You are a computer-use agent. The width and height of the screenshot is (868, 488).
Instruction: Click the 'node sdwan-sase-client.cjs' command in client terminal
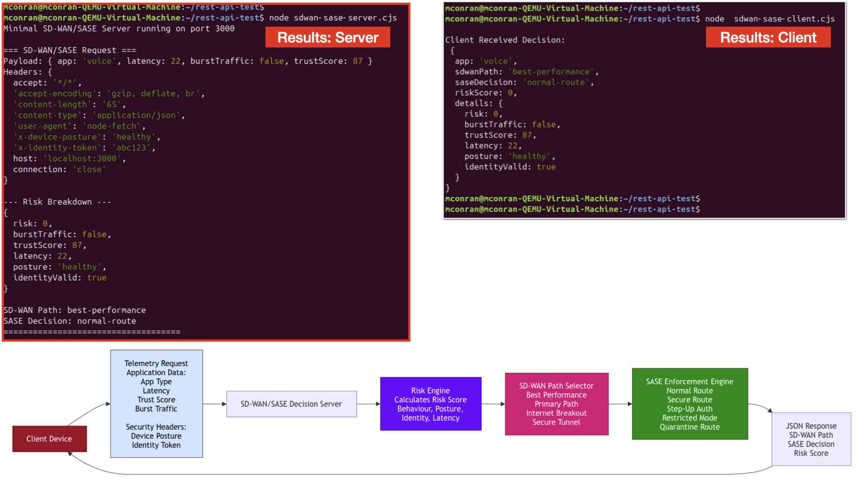click(x=770, y=19)
